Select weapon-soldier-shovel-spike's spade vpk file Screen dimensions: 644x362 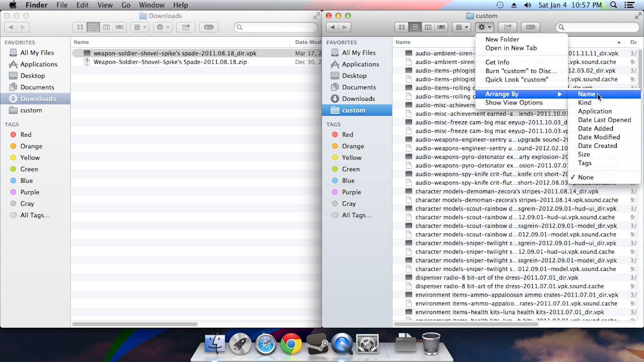(196, 53)
